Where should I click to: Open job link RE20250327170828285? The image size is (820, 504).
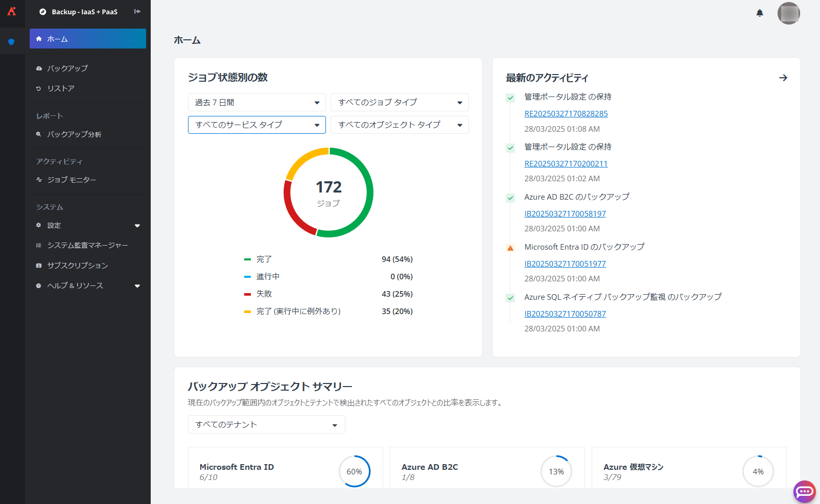point(566,114)
